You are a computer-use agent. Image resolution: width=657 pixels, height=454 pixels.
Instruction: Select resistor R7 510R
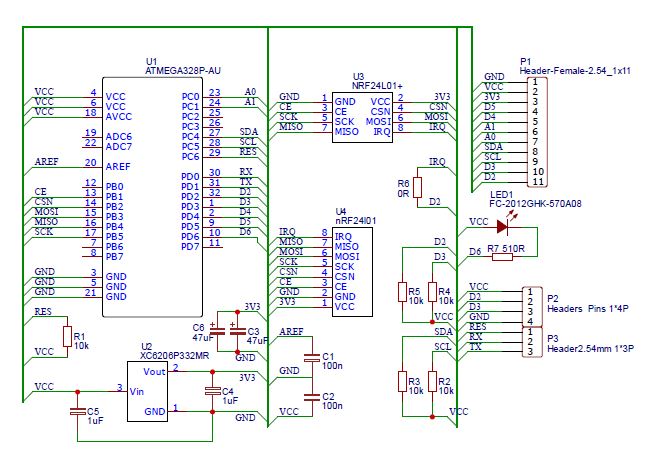pyautogui.click(x=500, y=257)
